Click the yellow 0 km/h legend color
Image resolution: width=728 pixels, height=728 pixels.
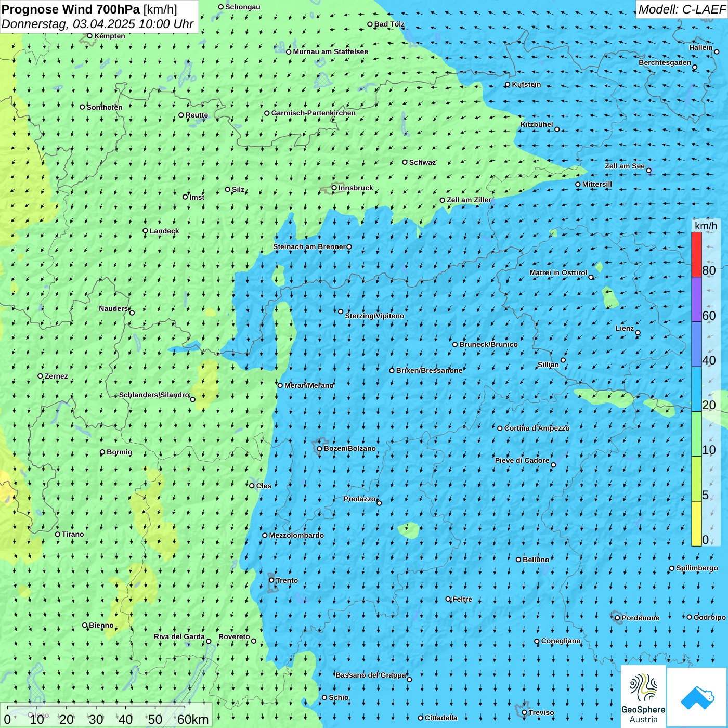(696, 524)
